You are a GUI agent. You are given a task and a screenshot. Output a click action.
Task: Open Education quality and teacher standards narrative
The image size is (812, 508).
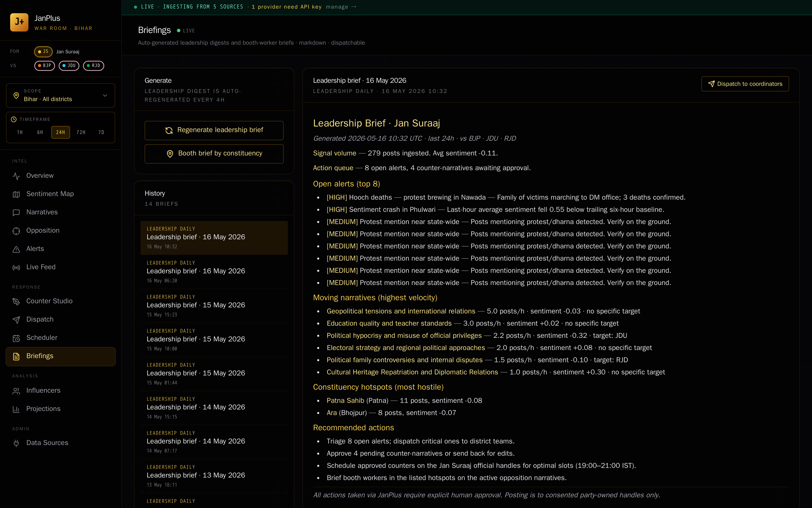click(389, 324)
